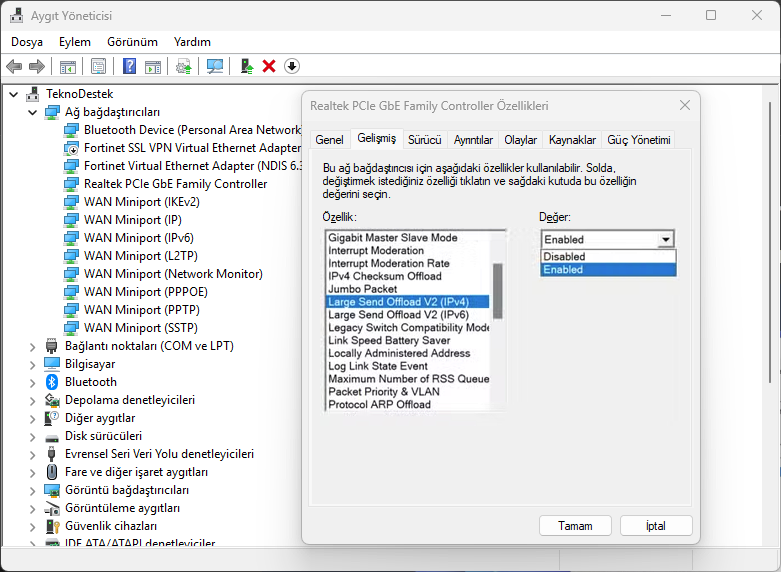Click the Disk sürücüleri drive icon
Viewport: 781px width, 572px height.
tap(52, 438)
